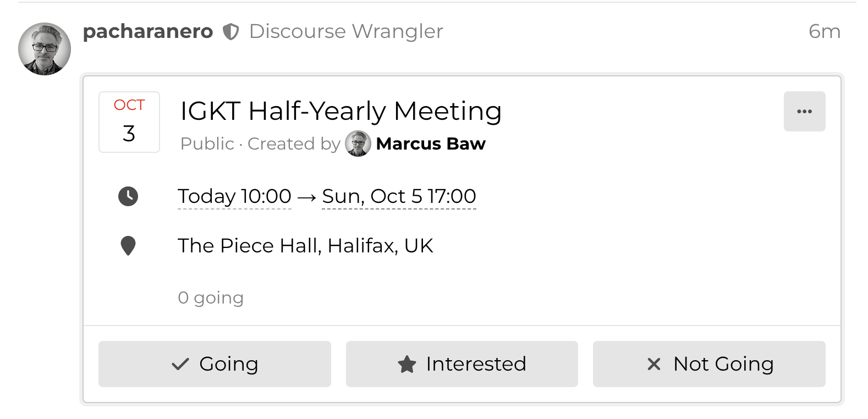
Task: Open the IGKT Half-Yearly Meeting title
Action: point(340,111)
